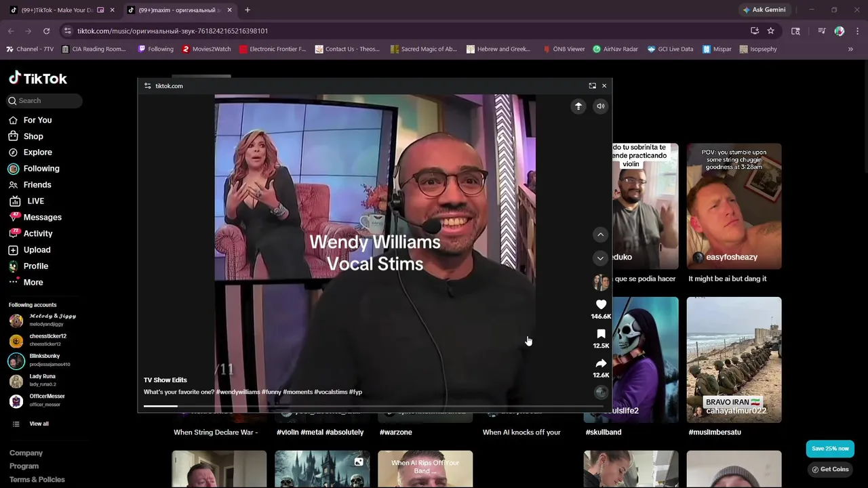The height and width of the screenshot is (488, 868).
Task: Open Terms & Policies footer link
Action: [x=37, y=480]
